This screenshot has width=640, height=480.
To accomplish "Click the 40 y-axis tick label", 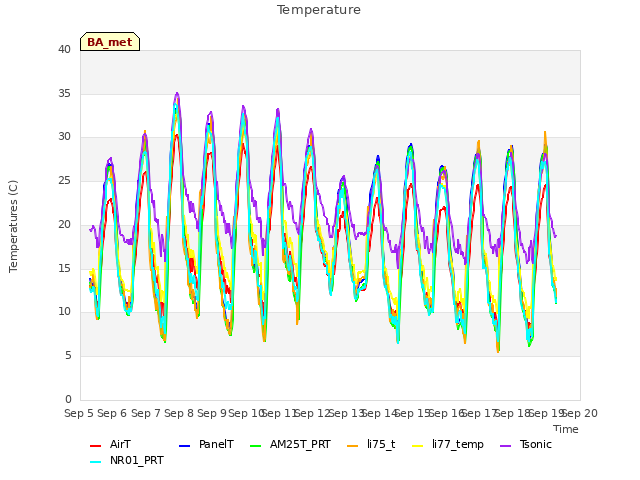I will tap(64, 49).
